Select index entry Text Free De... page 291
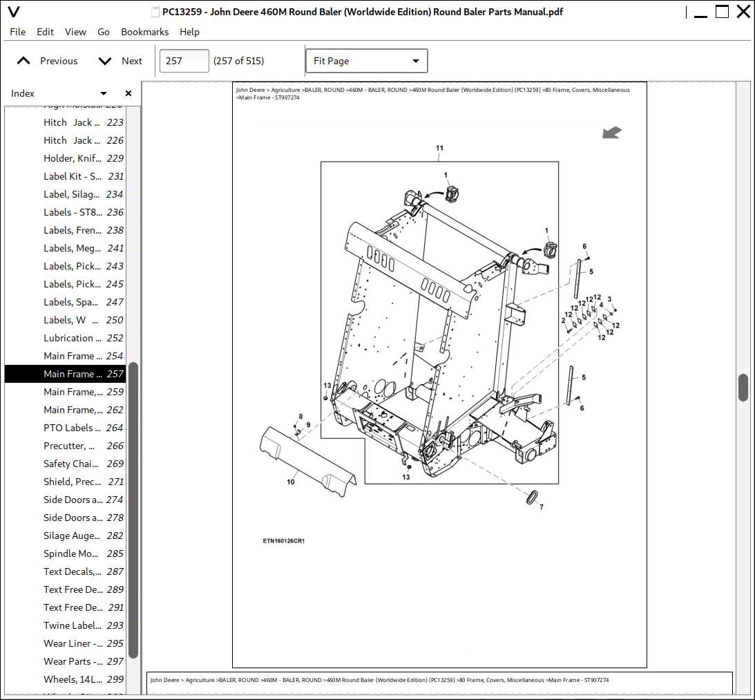 point(65,608)
